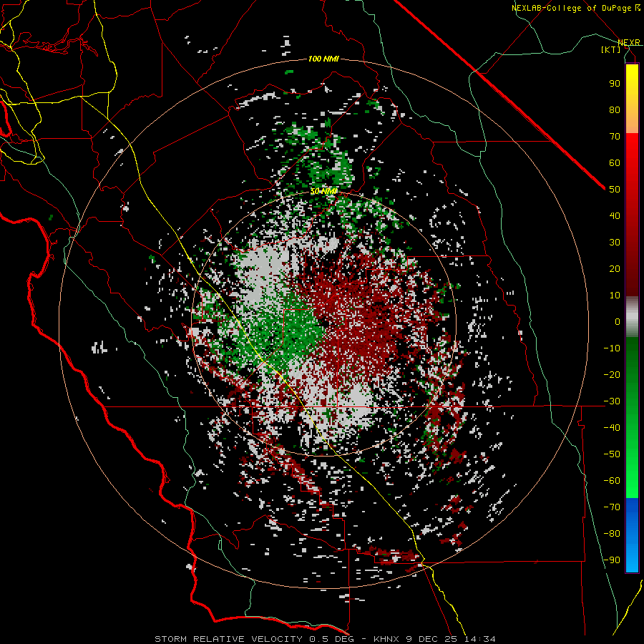Screen dimensions: 644x644
Task: Click the 50 NMI range ring label
Action: 323,191
